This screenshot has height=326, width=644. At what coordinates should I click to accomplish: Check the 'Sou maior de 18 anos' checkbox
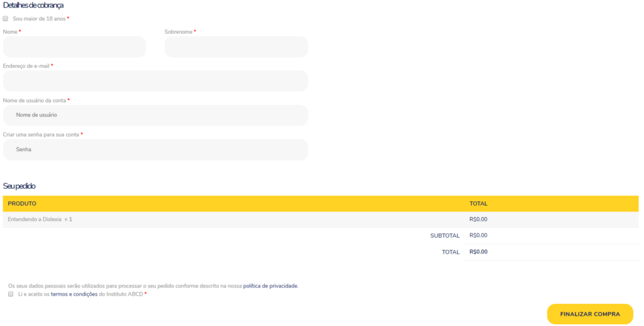(5, 18)
